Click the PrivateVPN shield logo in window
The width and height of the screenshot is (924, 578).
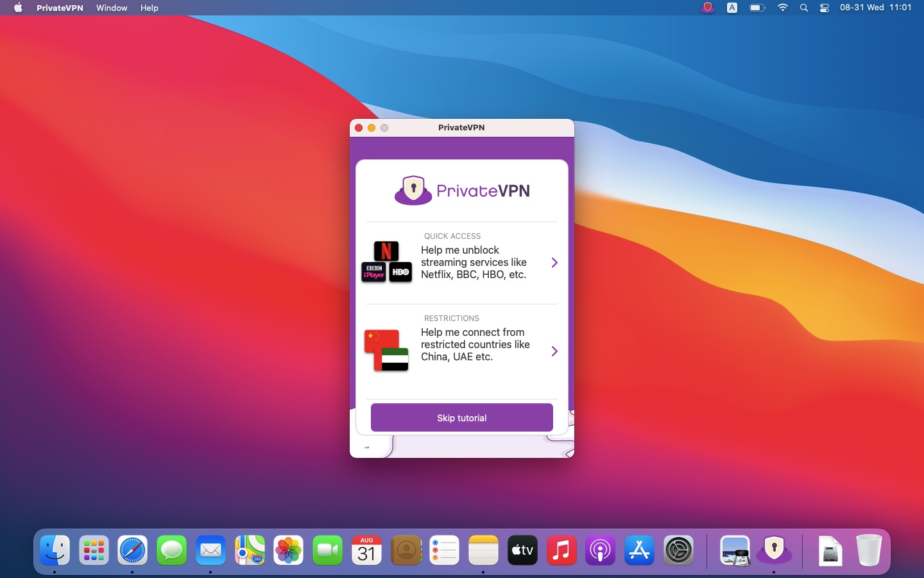coord(413,190)
